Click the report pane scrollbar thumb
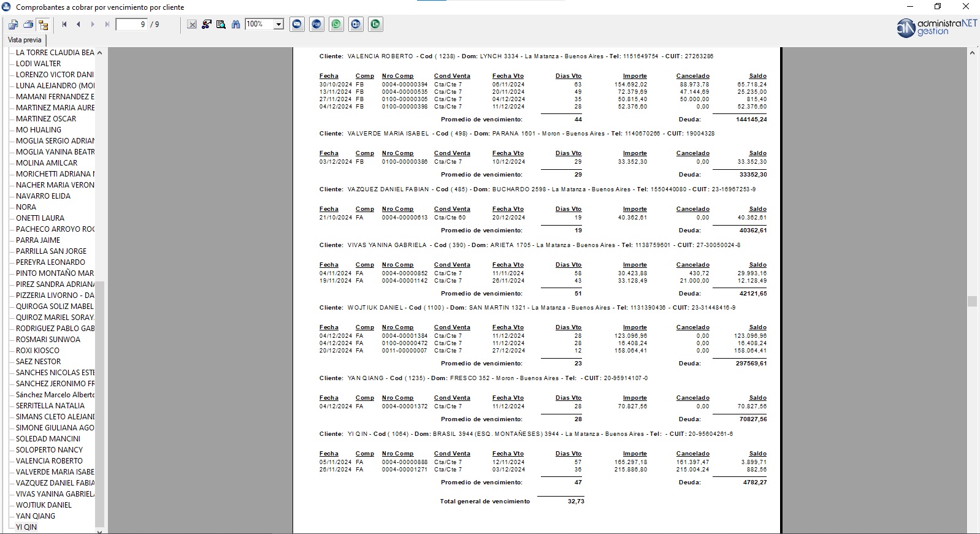The height and width of the screenshot is (534, 980). 972,301
